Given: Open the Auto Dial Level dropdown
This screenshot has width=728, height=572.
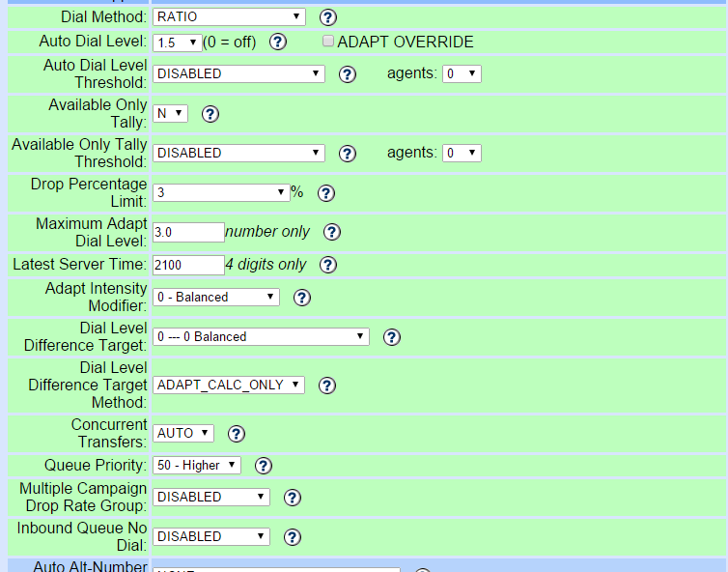Looking at the screenshot, I should click(178, 43).
